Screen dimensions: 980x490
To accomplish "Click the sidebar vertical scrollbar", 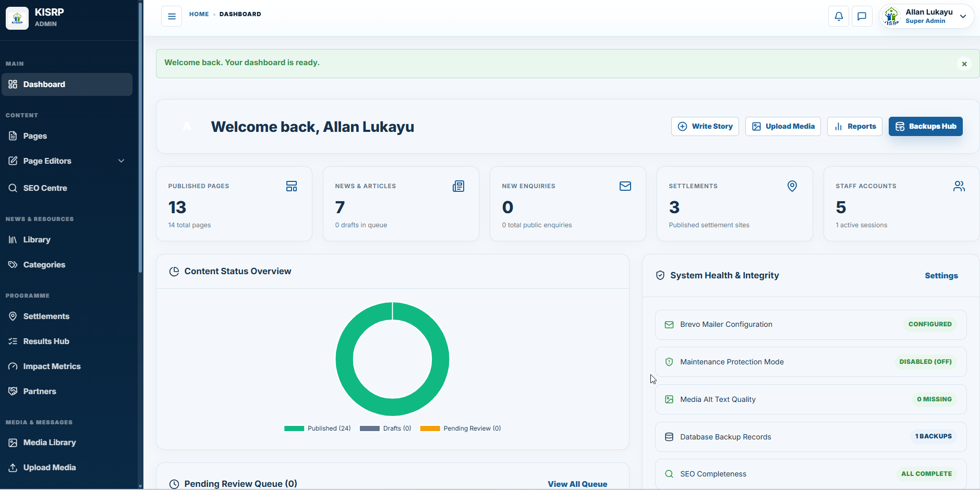I will pos(140,137).
